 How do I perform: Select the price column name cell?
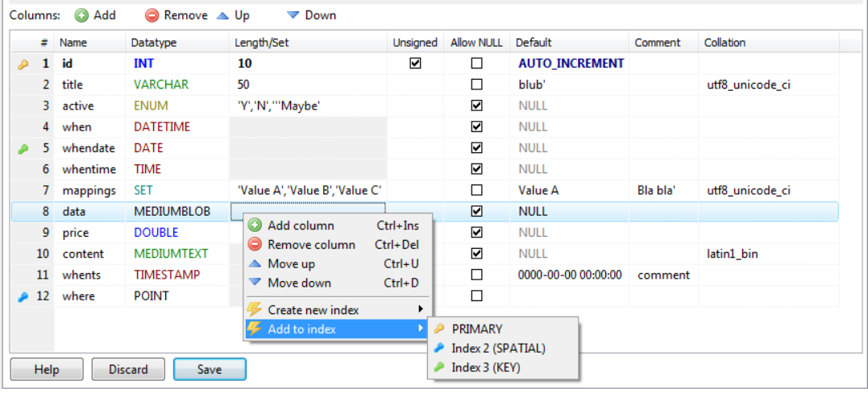click(x=90, y=233)
